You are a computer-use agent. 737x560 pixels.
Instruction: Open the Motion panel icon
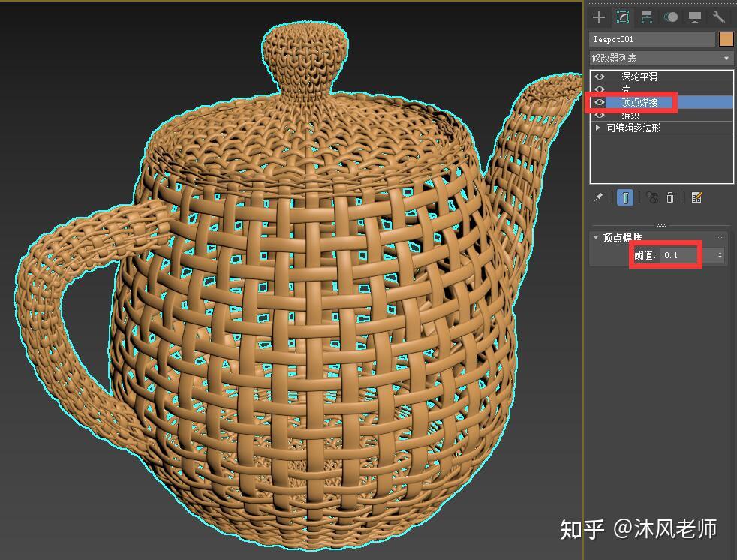click(671, 17)
